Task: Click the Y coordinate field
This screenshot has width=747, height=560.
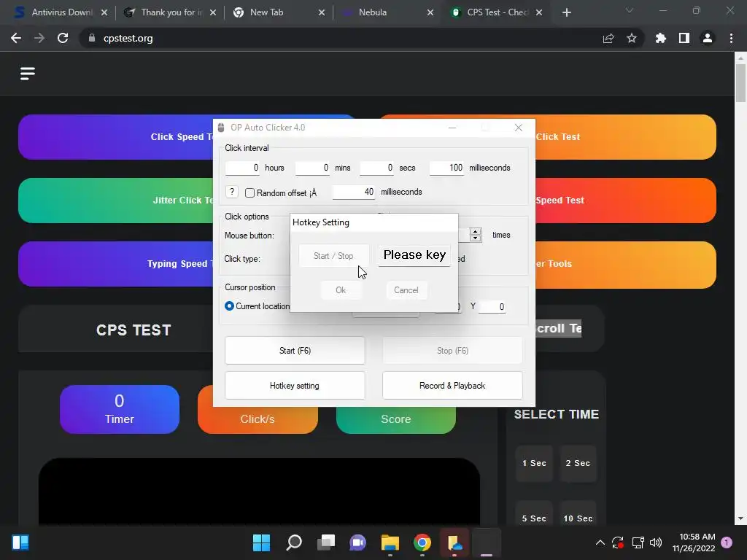Action: (492, 307)
